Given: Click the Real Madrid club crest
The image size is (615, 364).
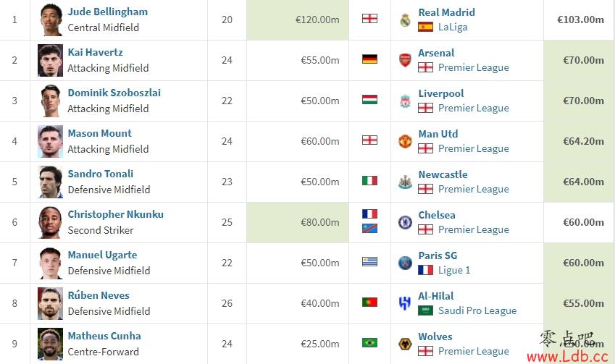Looking at the screenshot, I should point(405,20).
